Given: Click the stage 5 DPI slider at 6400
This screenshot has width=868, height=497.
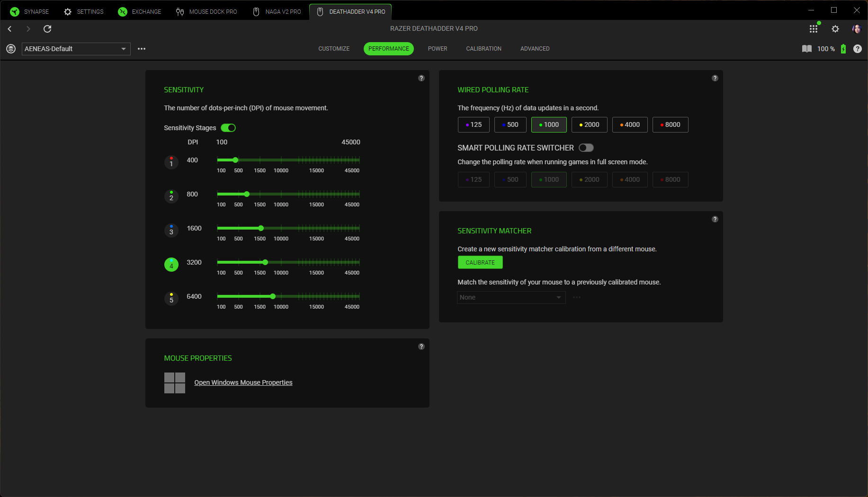Looking at the screenshot, I should (273, 296).
